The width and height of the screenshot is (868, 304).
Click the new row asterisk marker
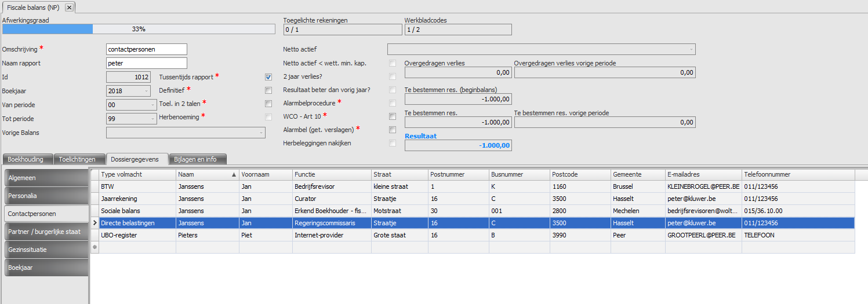pos(95,247)
